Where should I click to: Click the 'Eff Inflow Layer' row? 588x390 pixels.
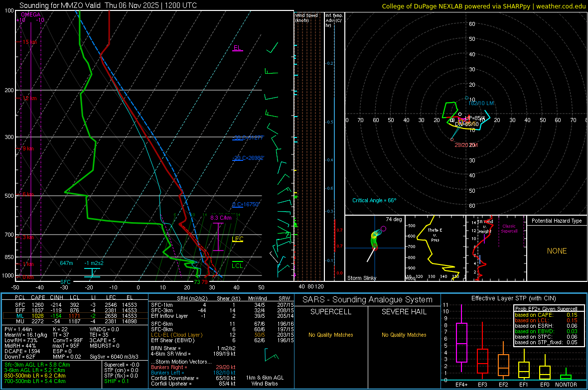click(x=222, y=316)
